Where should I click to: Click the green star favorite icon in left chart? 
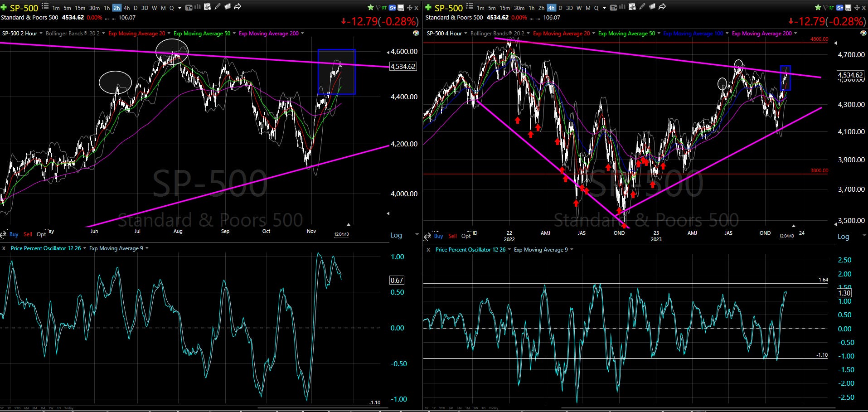[x=370, y=8]
